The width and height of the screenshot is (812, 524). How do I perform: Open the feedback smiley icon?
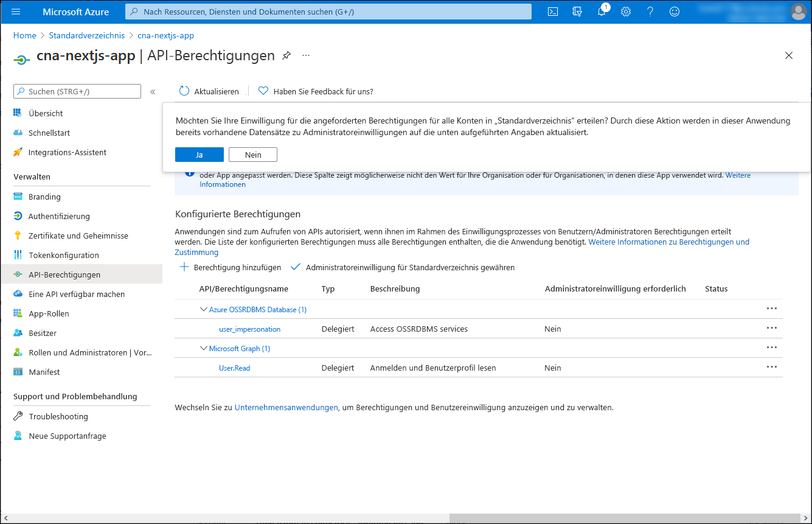pyautogui.click(x=675, y=12)
